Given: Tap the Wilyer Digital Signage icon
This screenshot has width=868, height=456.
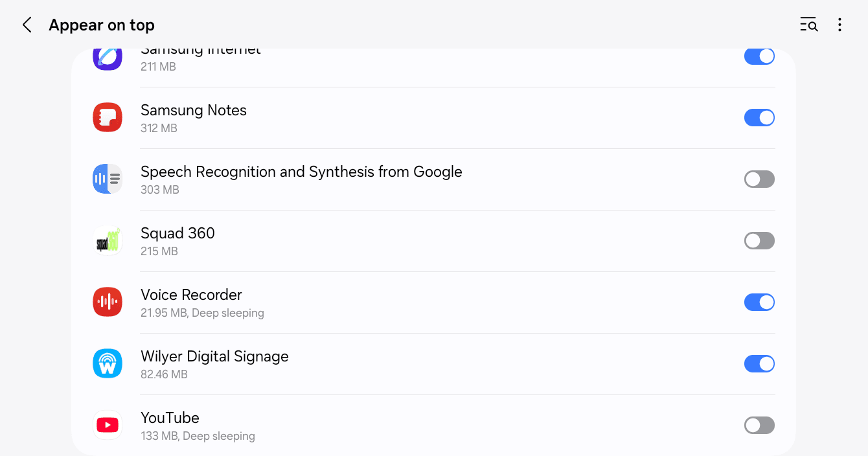Looking at the screenshot, I should coord(108,363).
